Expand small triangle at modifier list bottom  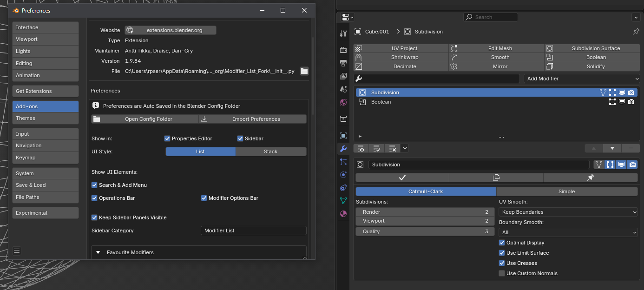[360, 137]
